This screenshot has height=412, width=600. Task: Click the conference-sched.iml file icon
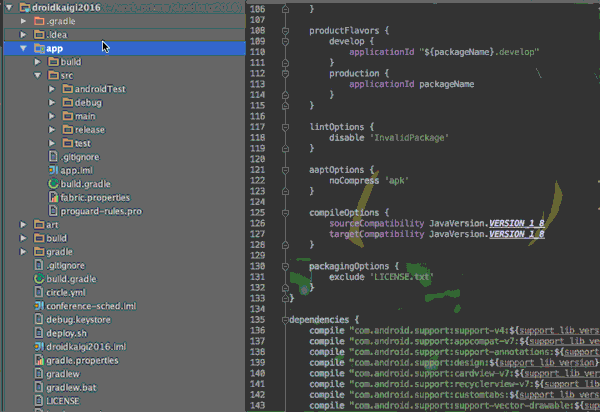pos(39,306)
